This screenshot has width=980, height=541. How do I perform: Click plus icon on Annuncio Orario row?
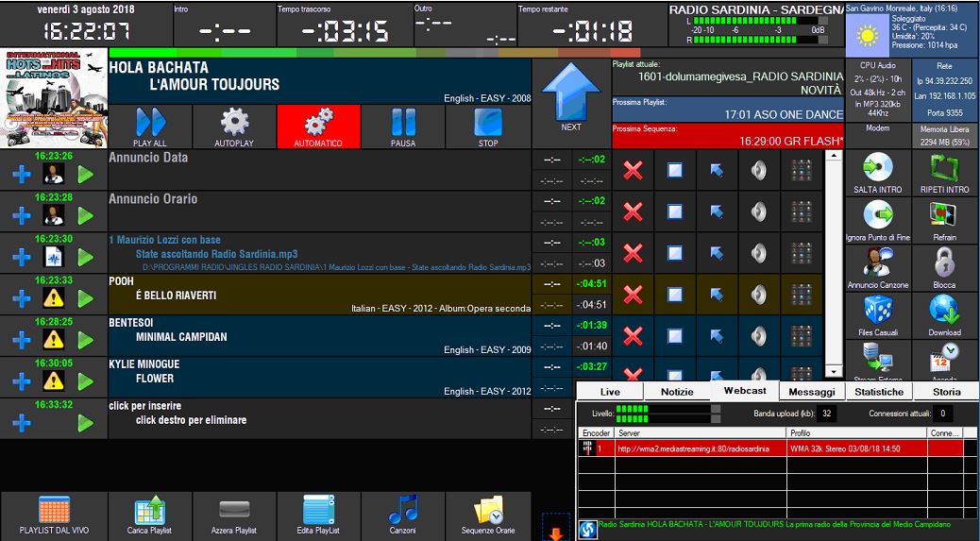pos(22,216)
